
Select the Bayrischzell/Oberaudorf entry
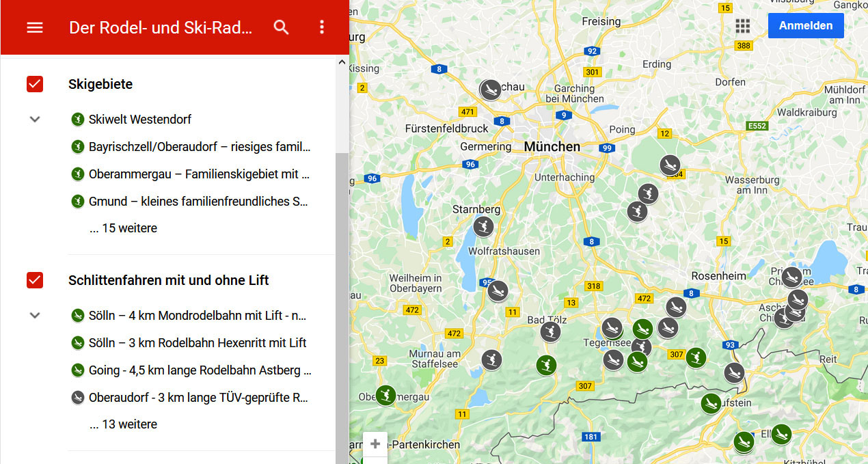(x=191, y=147)
